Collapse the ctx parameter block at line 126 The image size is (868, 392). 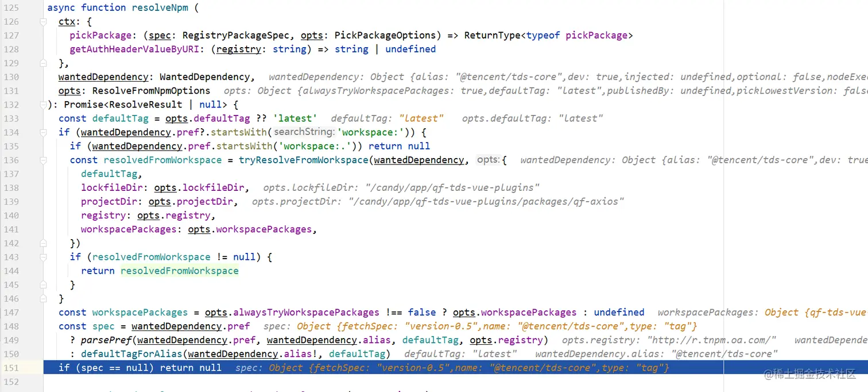point(43,22)
